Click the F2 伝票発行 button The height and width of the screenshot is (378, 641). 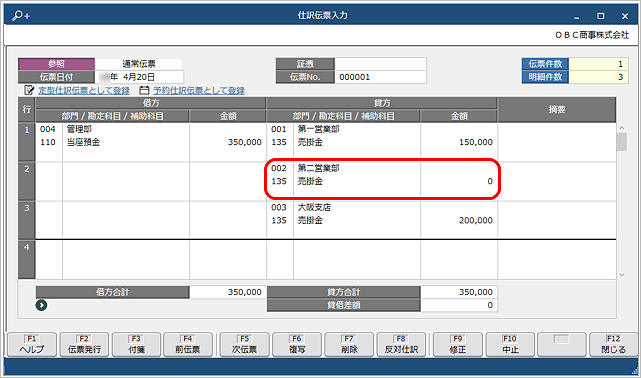(84, 344)
